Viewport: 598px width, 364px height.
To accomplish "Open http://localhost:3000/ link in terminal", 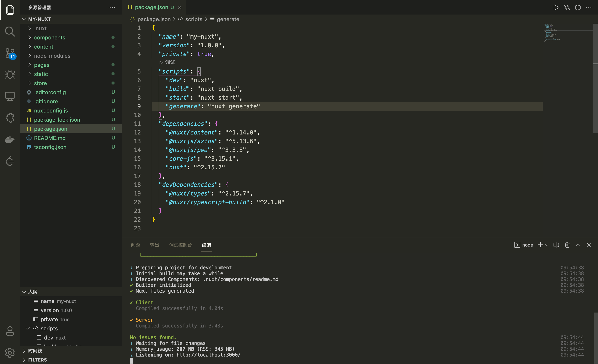I will click(208, 355).
